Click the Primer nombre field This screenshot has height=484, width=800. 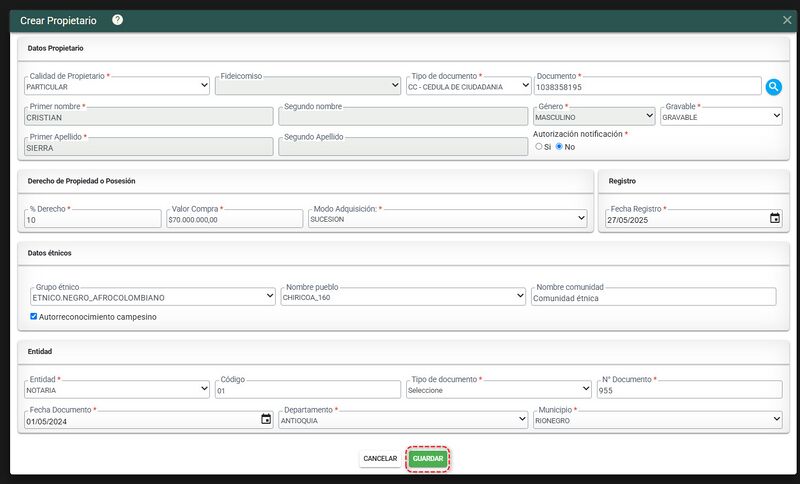pos(148,116)
